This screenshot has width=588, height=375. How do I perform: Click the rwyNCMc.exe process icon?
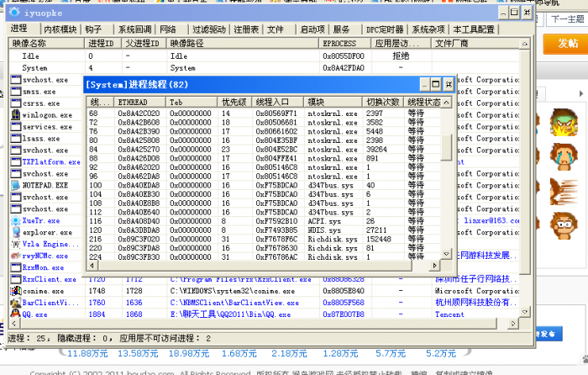click(x=16, y=256)
